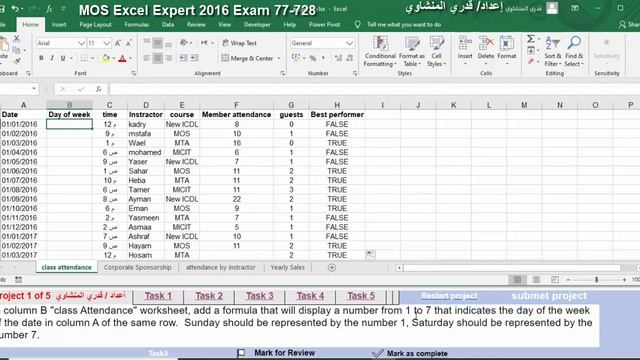
Task: Check the Mark for Review box
Action: pos(241,353)
